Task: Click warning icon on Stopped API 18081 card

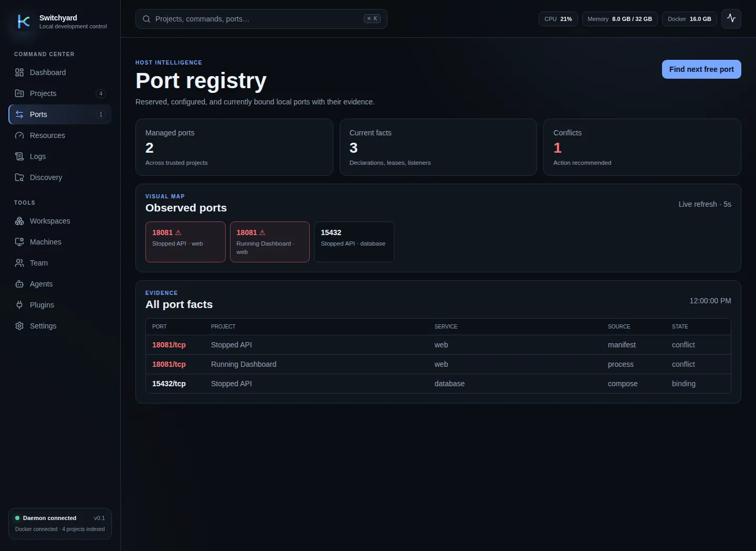Action: click(178, 232)
